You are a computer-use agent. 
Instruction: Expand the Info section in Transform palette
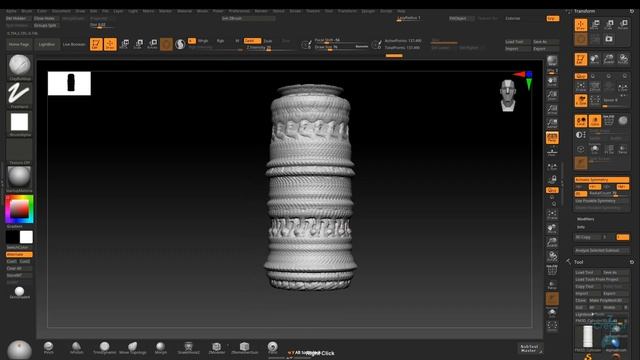[581, 227]
